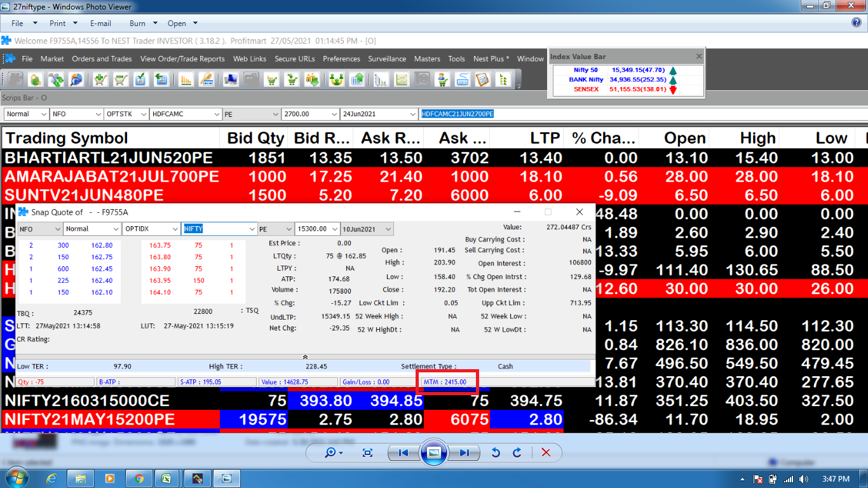The width and height of the screenshot is (868, 488).
Task: Click the Actual Size fit icon
Action: [367, 452]
